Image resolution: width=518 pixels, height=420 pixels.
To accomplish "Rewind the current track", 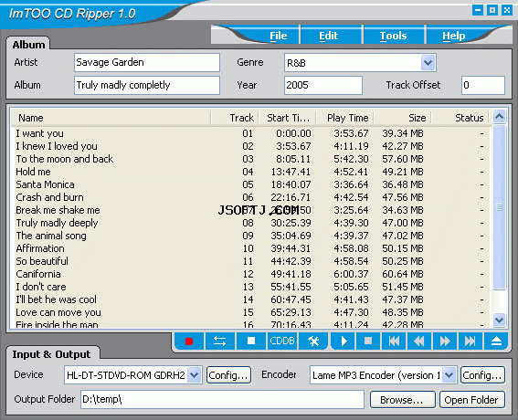I will pos(419,341).
